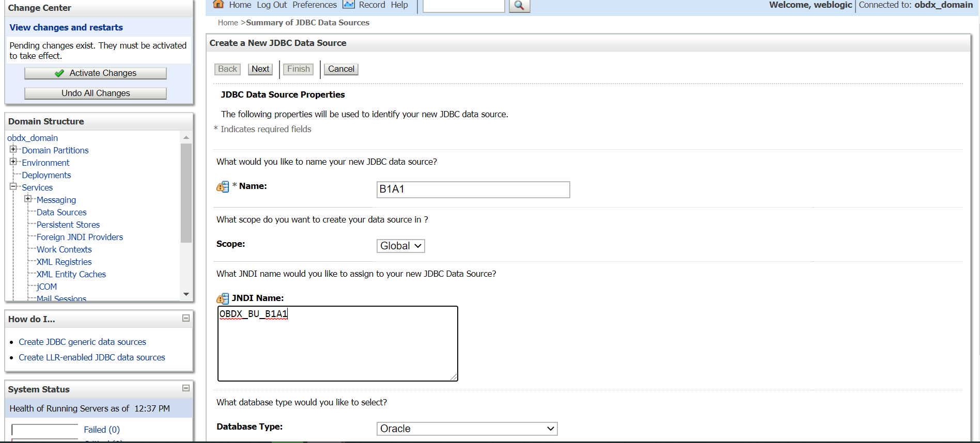The image size is (980, 443).
Task: Open Data Sources in the tree
Action: pyautogui.click(x=61, y=212)
